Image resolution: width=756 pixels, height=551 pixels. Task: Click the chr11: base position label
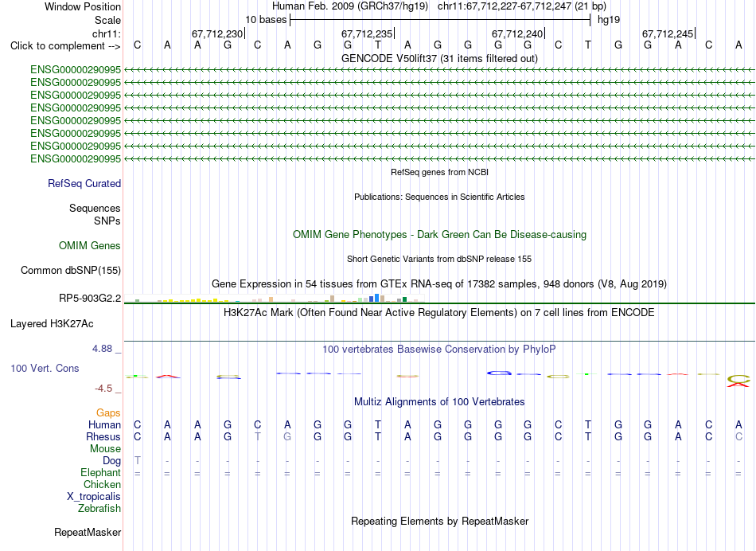107,33
